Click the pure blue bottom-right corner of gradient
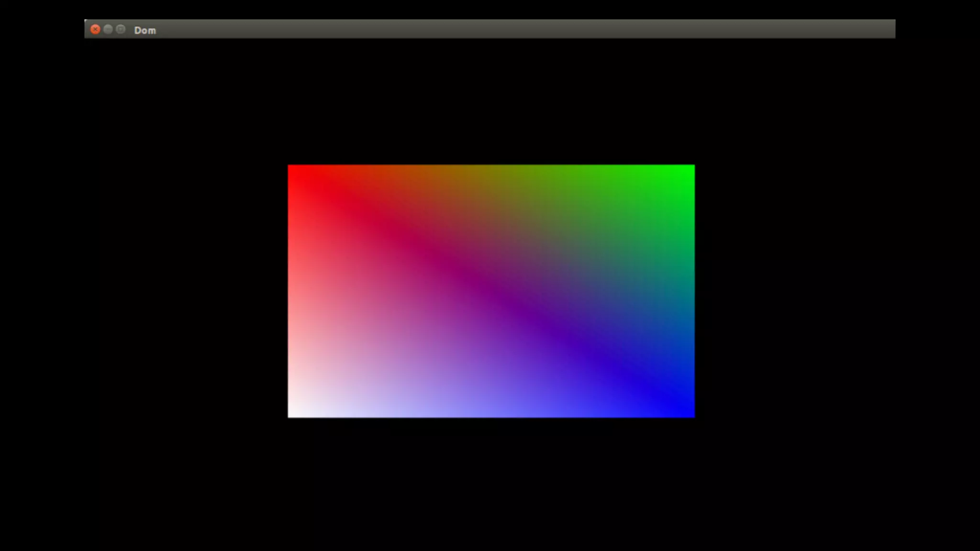 689,412
